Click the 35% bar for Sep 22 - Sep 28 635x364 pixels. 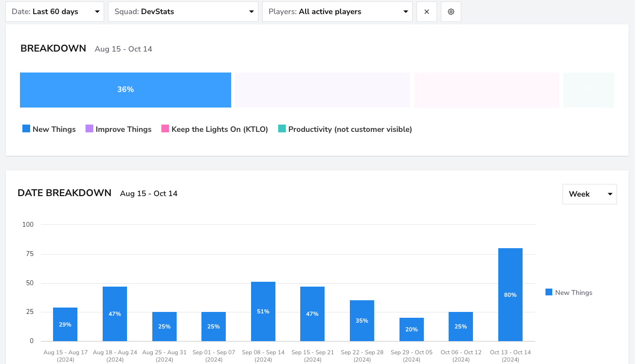[362, 321]
